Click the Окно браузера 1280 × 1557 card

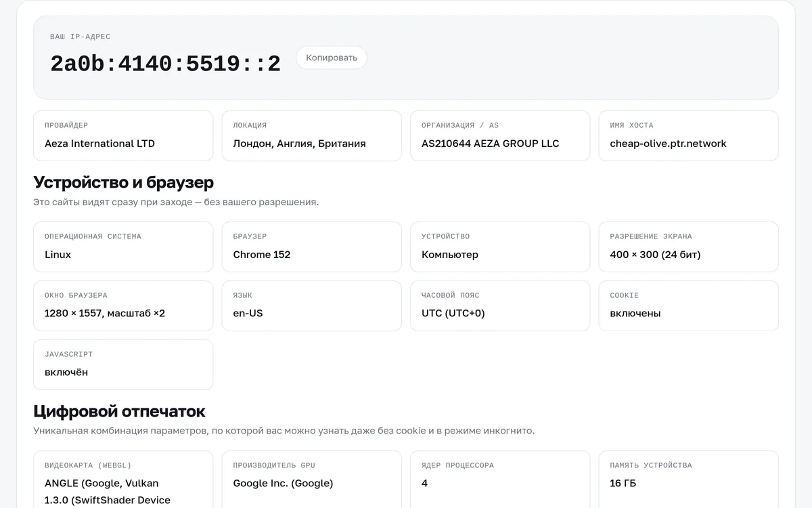(x=123, y=306)
